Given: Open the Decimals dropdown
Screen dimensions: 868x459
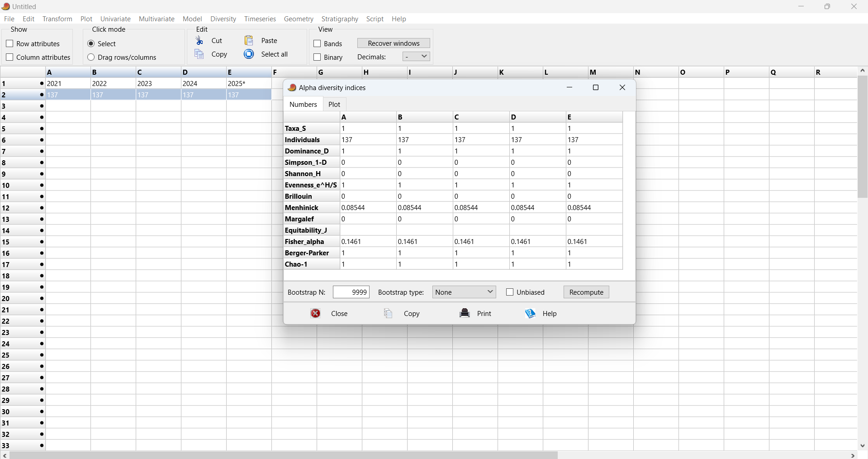Looking at the screenshot, I should pyautogui.click(x=416, y=57).
